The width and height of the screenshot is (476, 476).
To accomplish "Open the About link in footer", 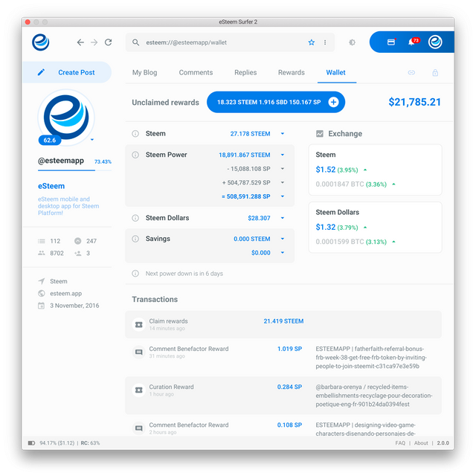I will tap(421, 443).
